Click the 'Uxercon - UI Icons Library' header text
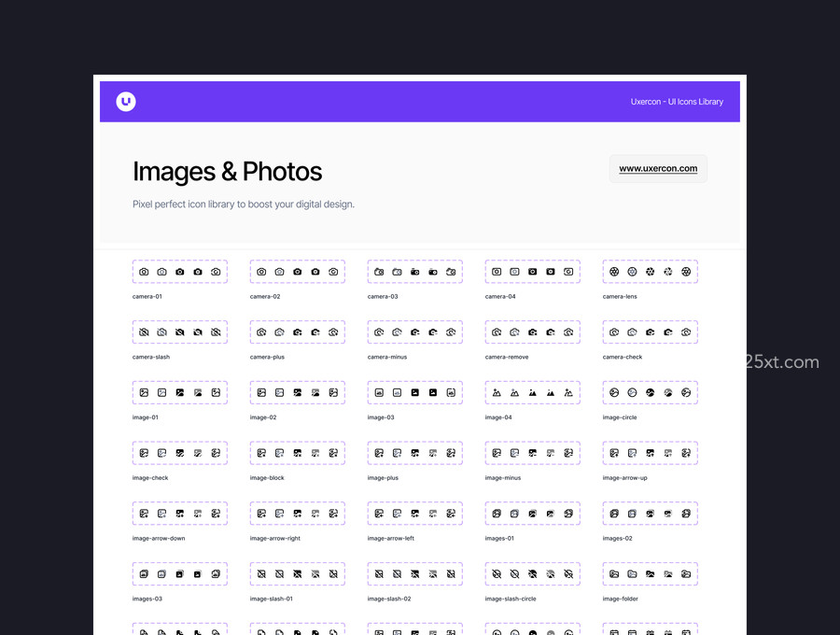This screenshot has width=840, height=635. point(677,102)
